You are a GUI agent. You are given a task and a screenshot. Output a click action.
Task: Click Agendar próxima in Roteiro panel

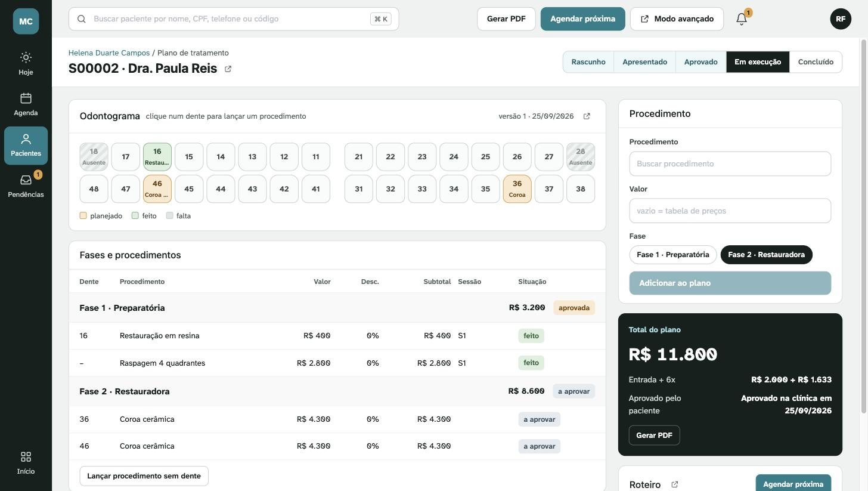coord(793,484)
